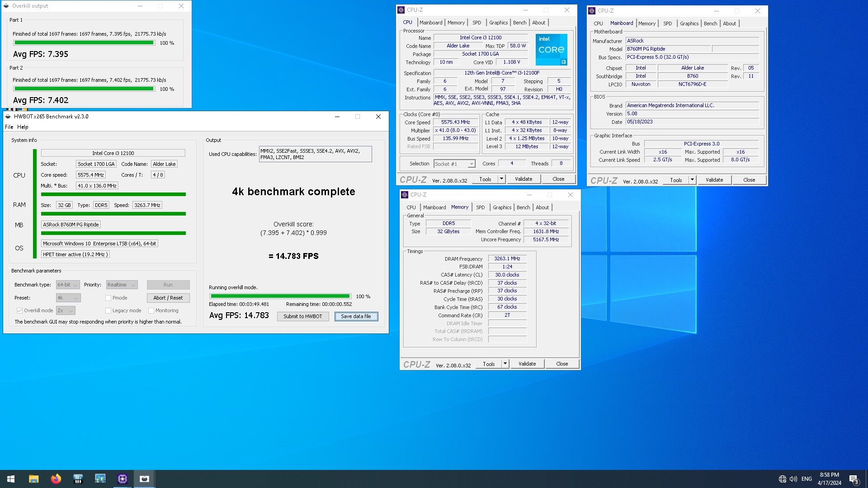Image resolution: width=868 pixels, height=488 pixels.
Task: Open File Explorer from taskbar
Action: tap(33, 479)
